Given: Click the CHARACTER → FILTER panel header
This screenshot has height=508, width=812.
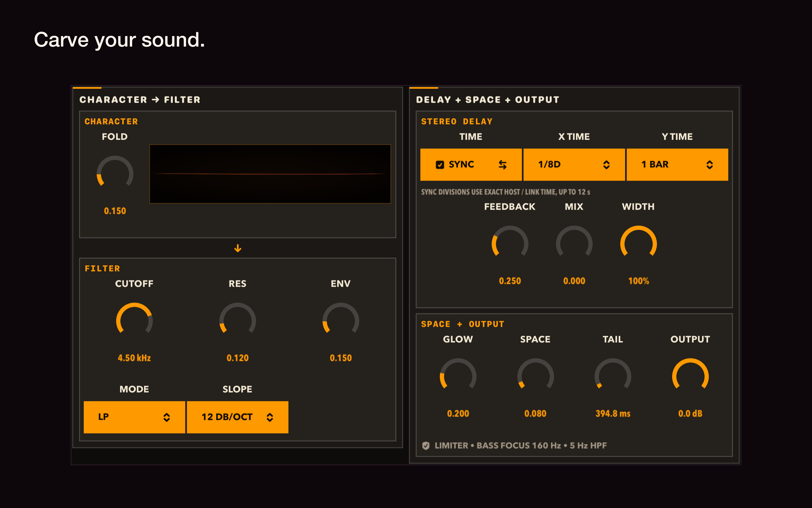Looking at the screenshot, I should point(140,100).
